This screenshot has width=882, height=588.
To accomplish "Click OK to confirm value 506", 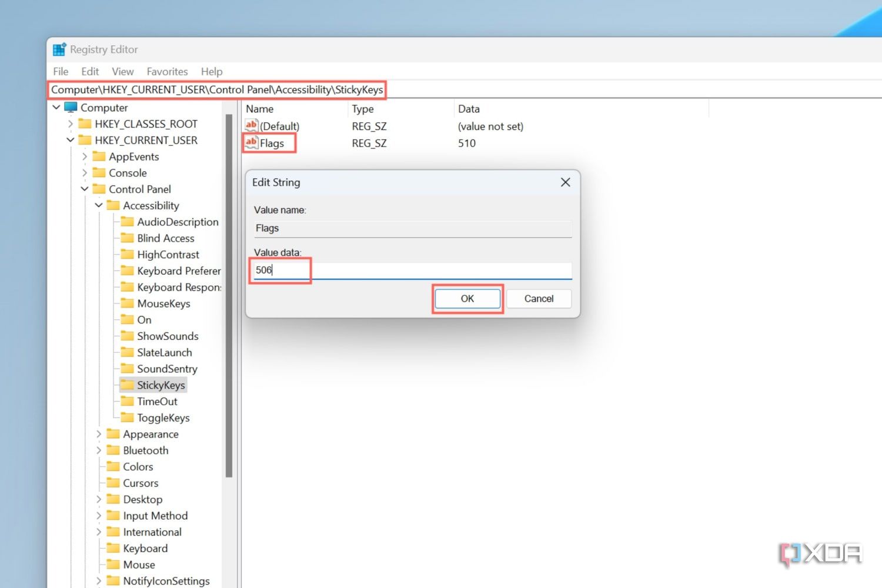I will click(467, 298).
